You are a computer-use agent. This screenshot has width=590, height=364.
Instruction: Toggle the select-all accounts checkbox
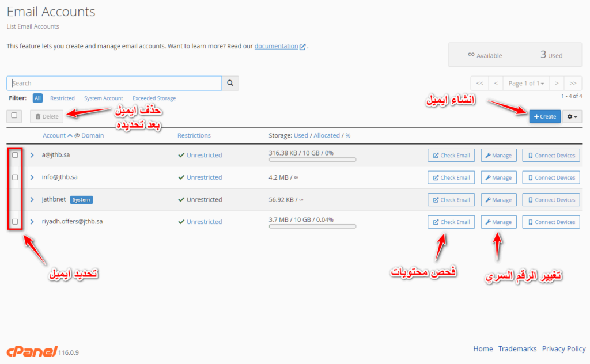(14, 116)
